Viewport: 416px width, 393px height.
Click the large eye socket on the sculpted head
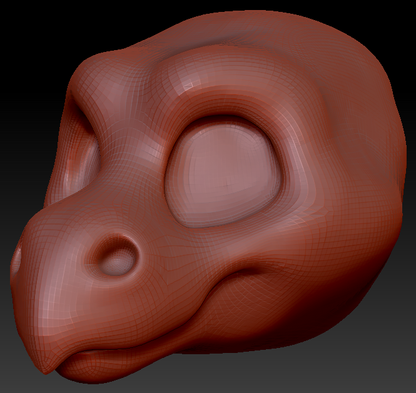click(x=224, y=172)
